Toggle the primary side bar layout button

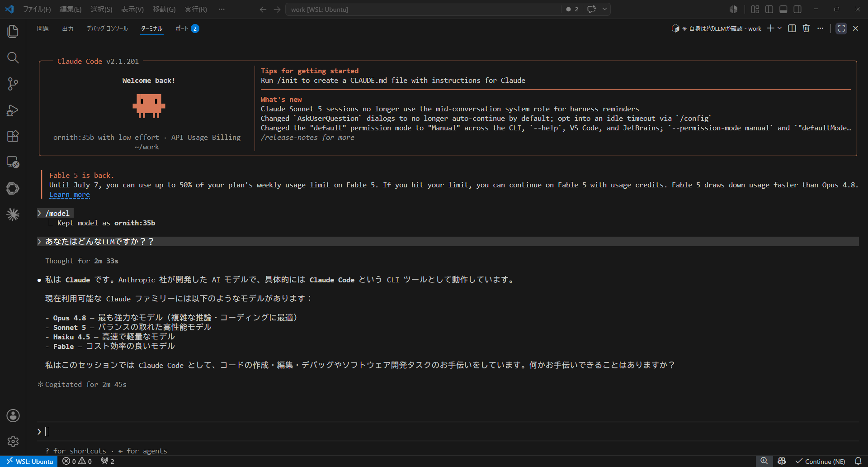point(769,9)
